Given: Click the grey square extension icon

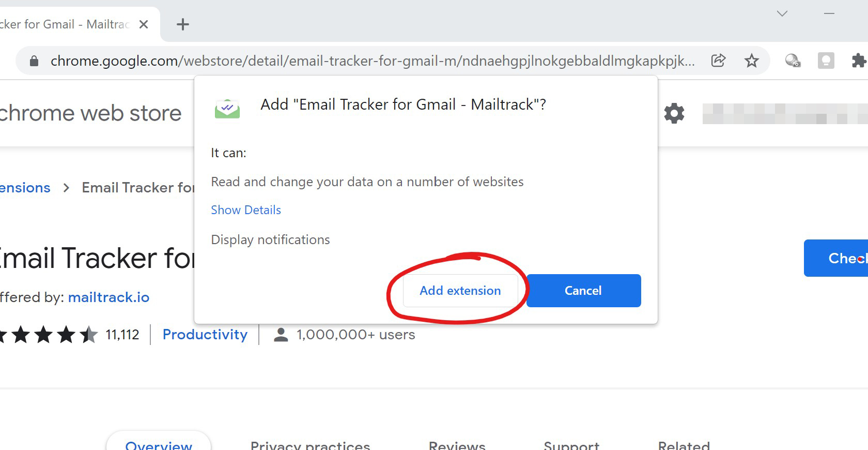Looking at the screenshot, I should [x=826, y=61].
